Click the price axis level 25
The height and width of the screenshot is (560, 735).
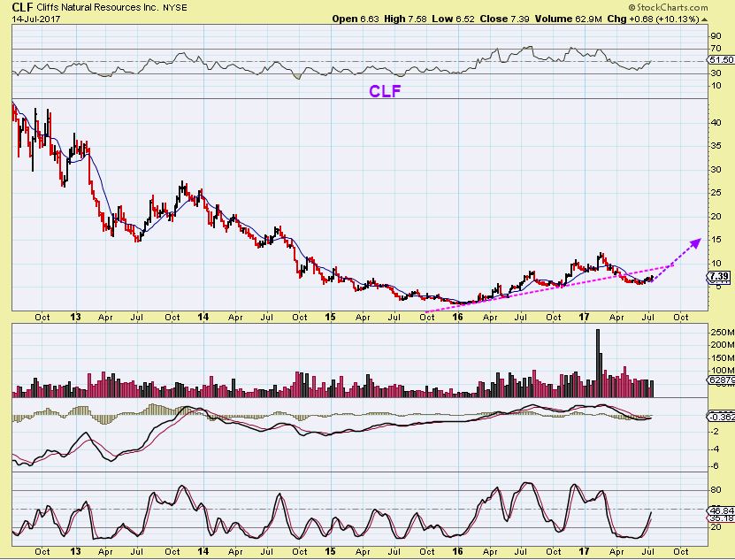pos(716,193)
